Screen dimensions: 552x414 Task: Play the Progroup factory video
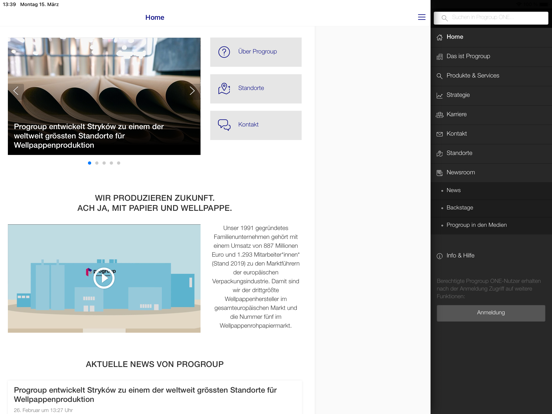[104, 278]
